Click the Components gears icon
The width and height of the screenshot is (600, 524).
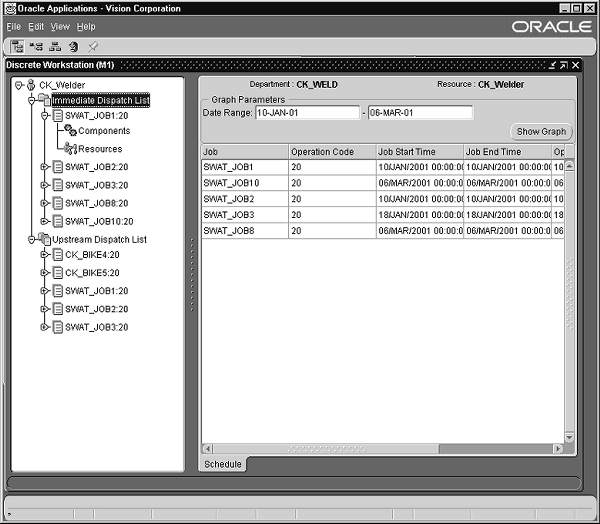(70, 130)
